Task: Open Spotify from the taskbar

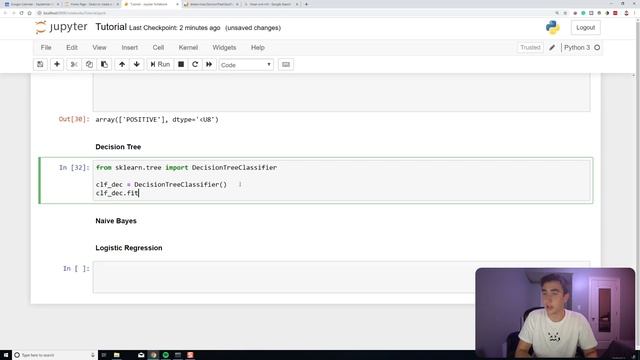Action: 166,355
